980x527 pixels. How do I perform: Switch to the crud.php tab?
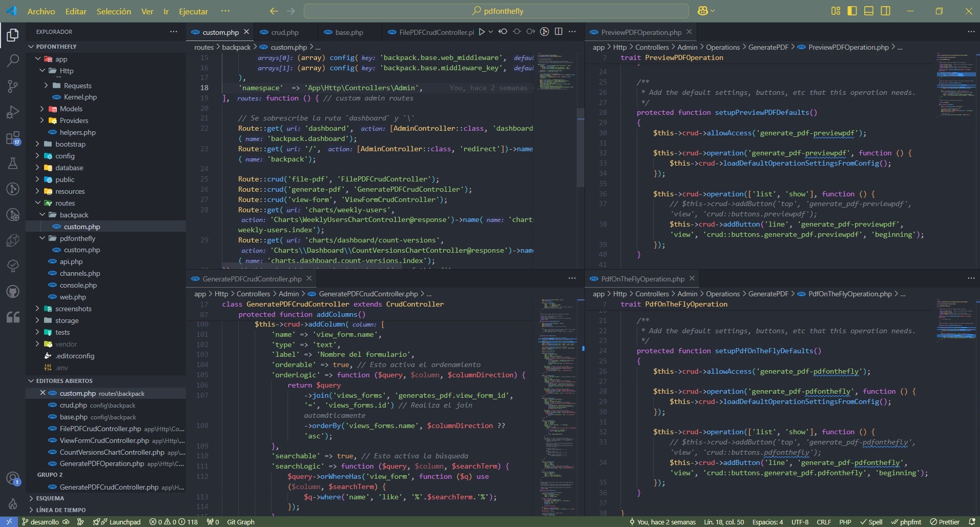pyautogui.click(x=284, y=32)
